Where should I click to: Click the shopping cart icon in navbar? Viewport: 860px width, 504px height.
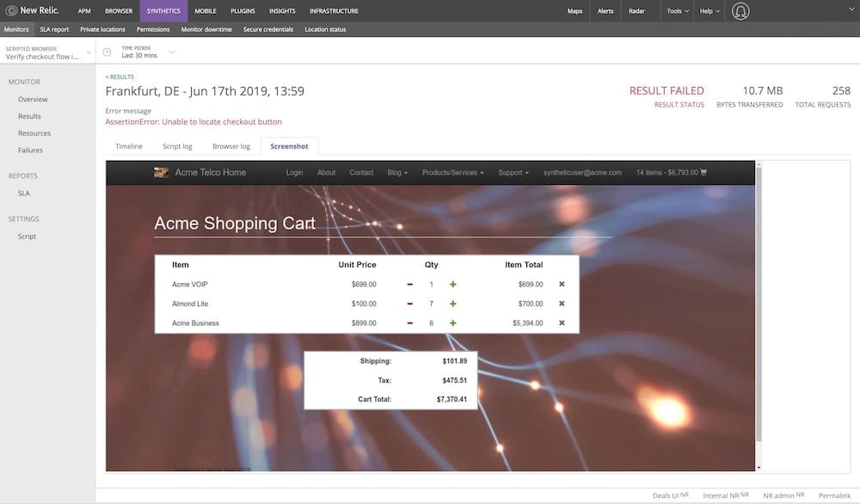[703, 172]
